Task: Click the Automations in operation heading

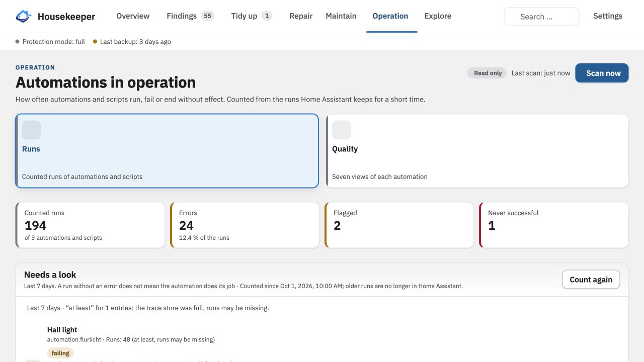Action: click(106, 82)
